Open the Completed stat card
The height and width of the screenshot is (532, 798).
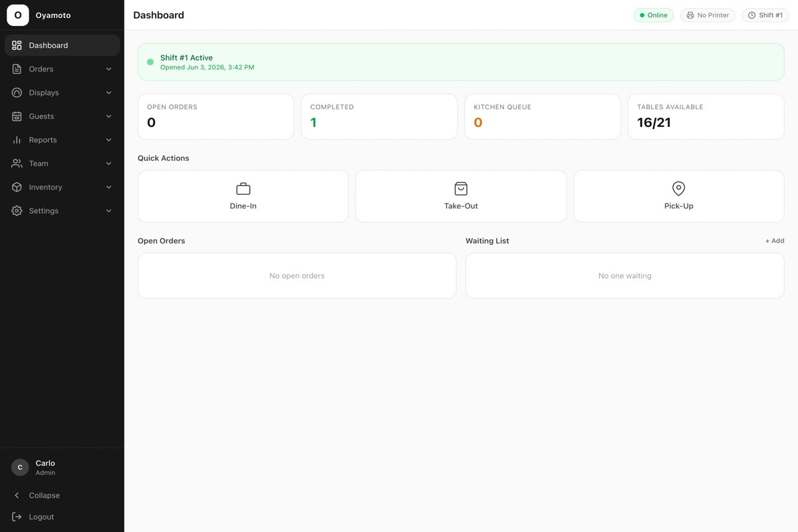click(x=379, y=116)
